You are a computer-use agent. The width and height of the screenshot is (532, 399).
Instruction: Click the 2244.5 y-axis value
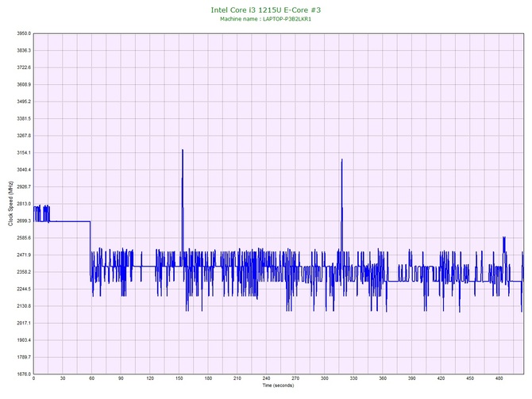tap(24, 289)
